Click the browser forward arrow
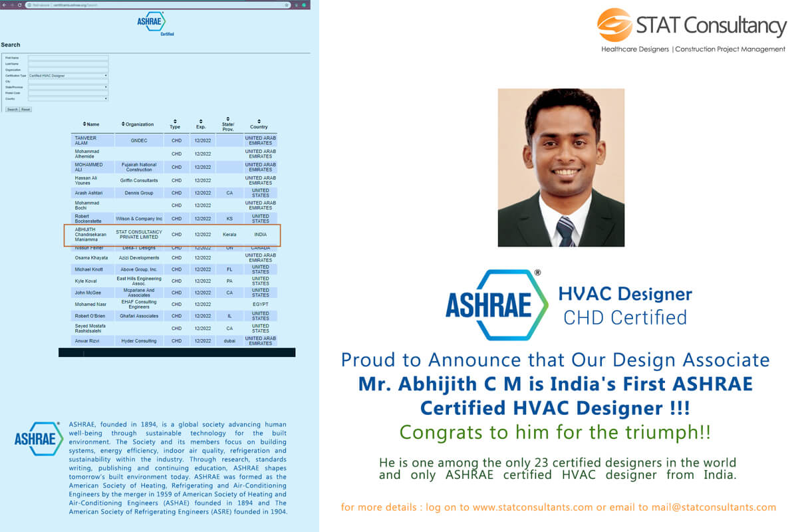The width and height of the screenshot is (798, 532). click(x=11, y=5)
